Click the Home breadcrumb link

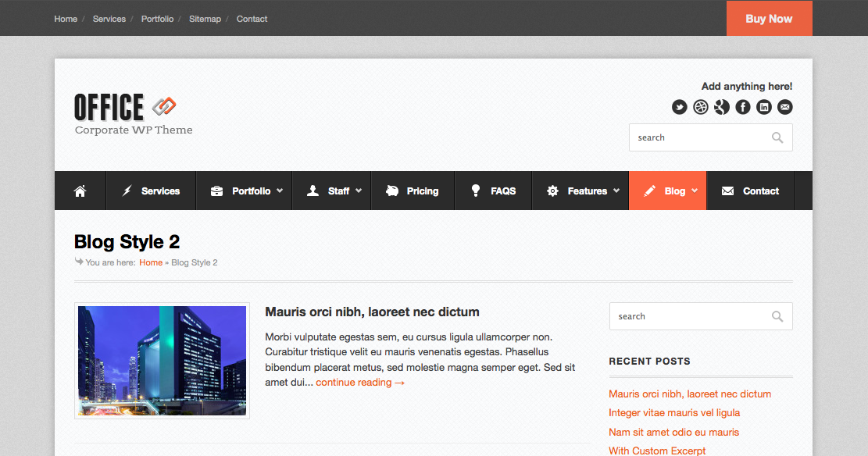[x=151, y=262]
